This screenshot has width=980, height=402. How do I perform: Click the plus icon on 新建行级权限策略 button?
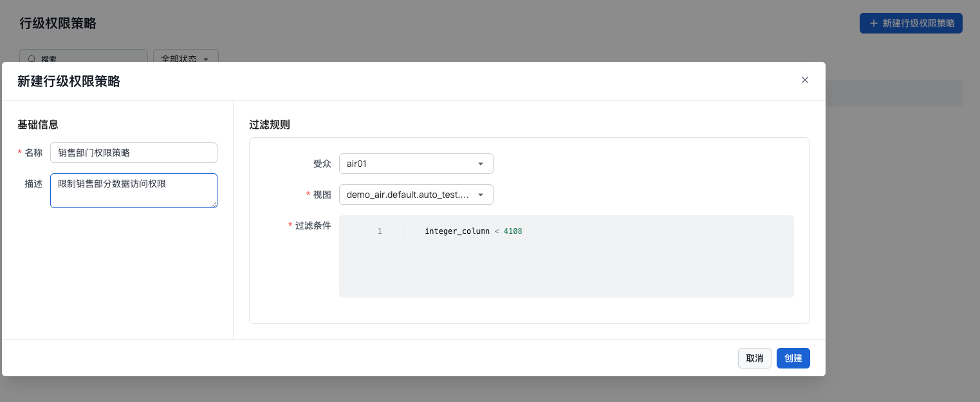(x=873, y=23)
